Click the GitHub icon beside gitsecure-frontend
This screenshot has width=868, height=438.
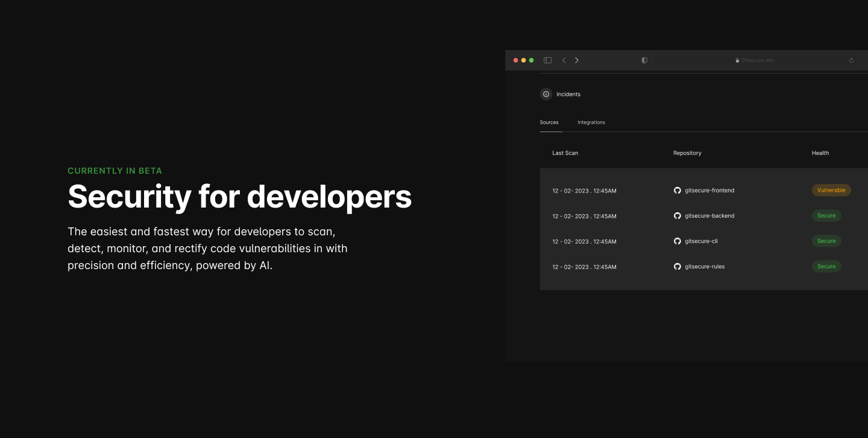678,190
